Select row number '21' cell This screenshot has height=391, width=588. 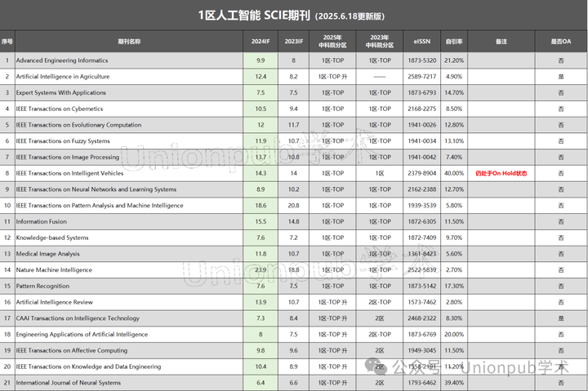7,383
